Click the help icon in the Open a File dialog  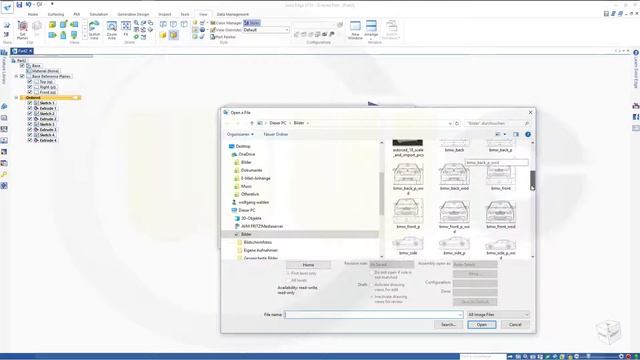(x=528, y=134)
